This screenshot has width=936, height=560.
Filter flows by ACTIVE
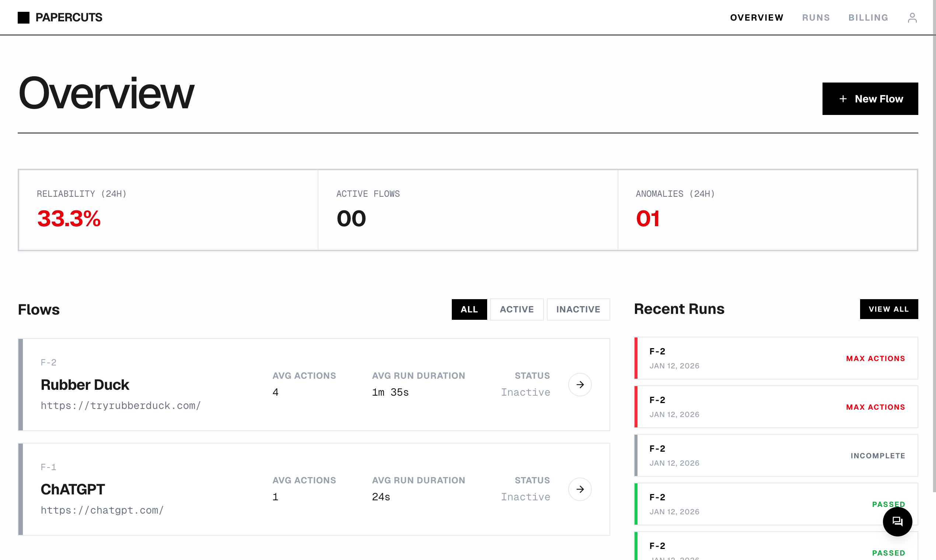[517, 309]
